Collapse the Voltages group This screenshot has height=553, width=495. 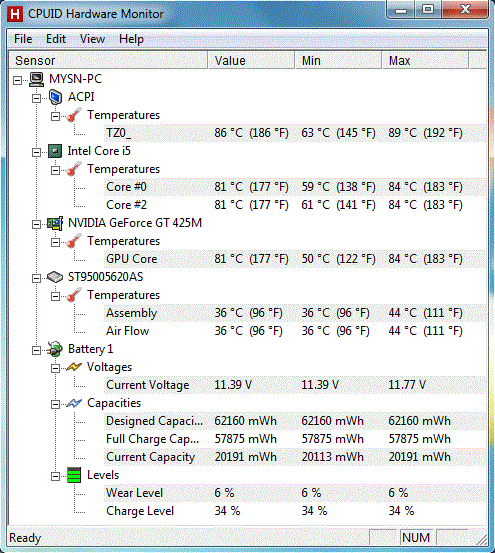click(x=55, y=369)
